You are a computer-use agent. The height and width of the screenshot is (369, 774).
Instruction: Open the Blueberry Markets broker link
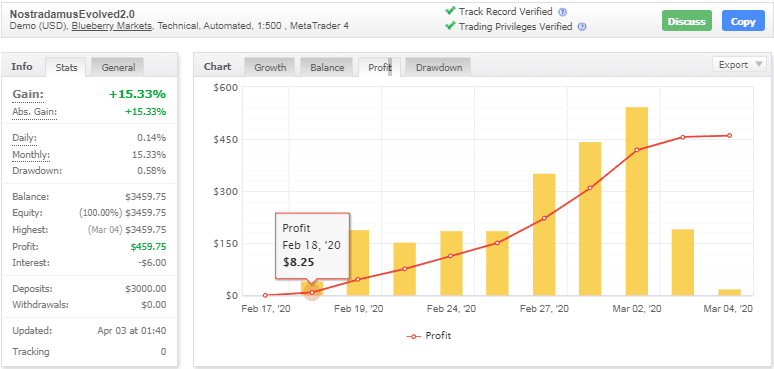click(x=112, y=26)
